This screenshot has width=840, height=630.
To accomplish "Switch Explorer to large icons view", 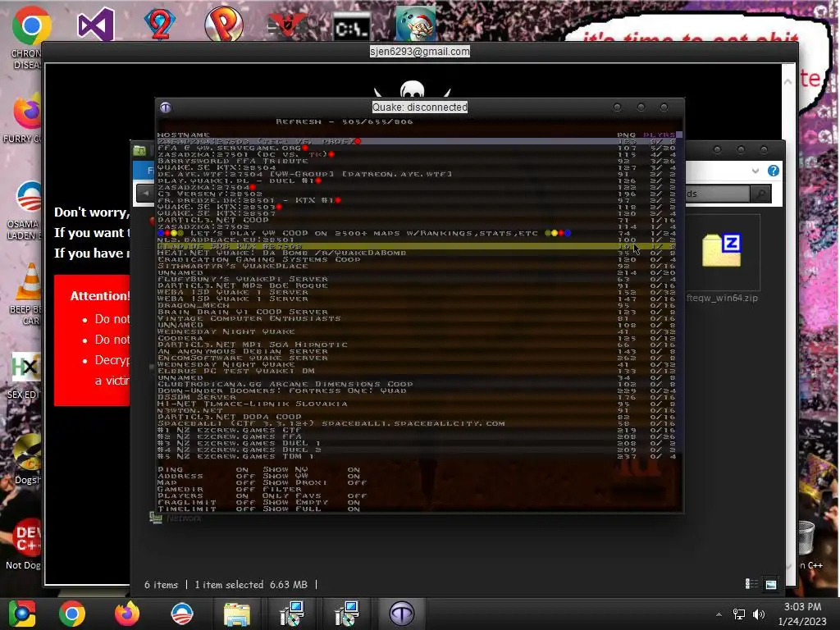I will click(x=770, y=584).
